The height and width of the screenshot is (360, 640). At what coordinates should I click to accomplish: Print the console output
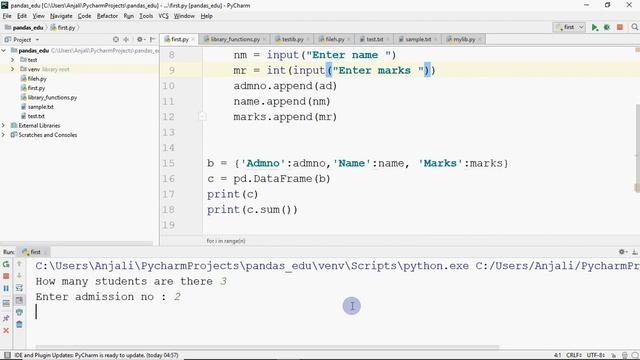click(x=19, y=313)
